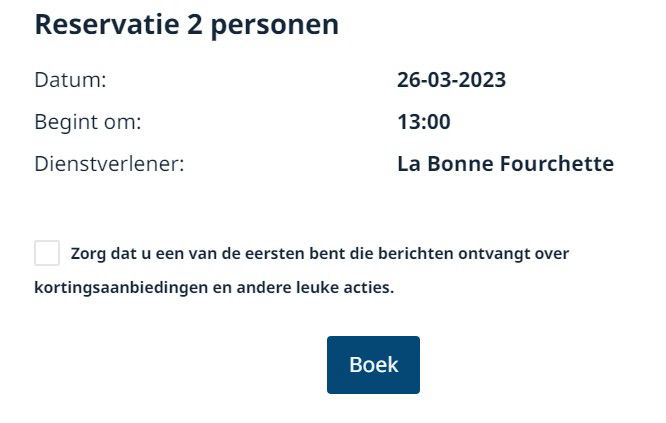Click the word 'personen' in the title
Screen dimensions: 666x423
[275, 26]
